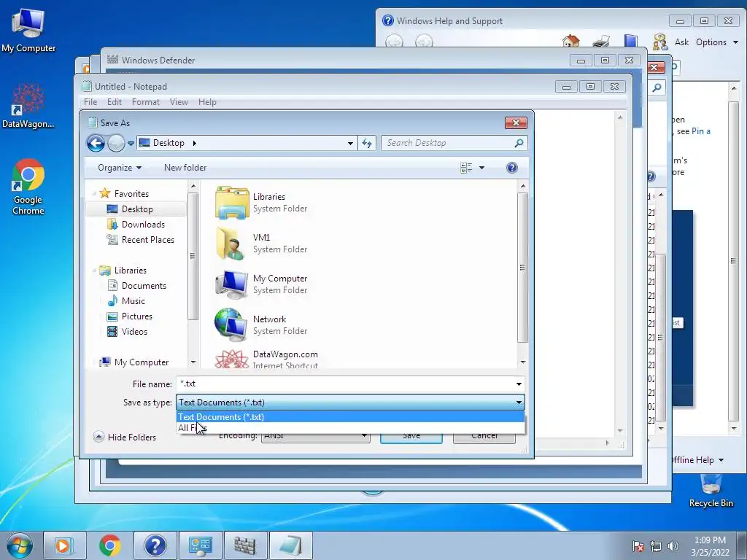Viewport: 747px width, 560px height.
Task: Click the New folder button
Action: [185, 168]
